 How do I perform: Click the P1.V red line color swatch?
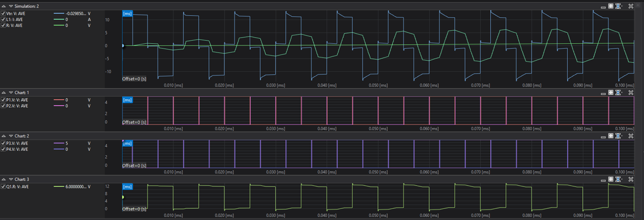point(58,100)
